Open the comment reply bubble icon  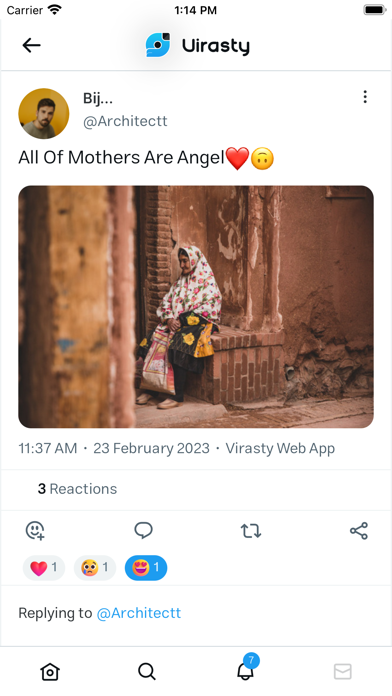[x=143, y=530]
